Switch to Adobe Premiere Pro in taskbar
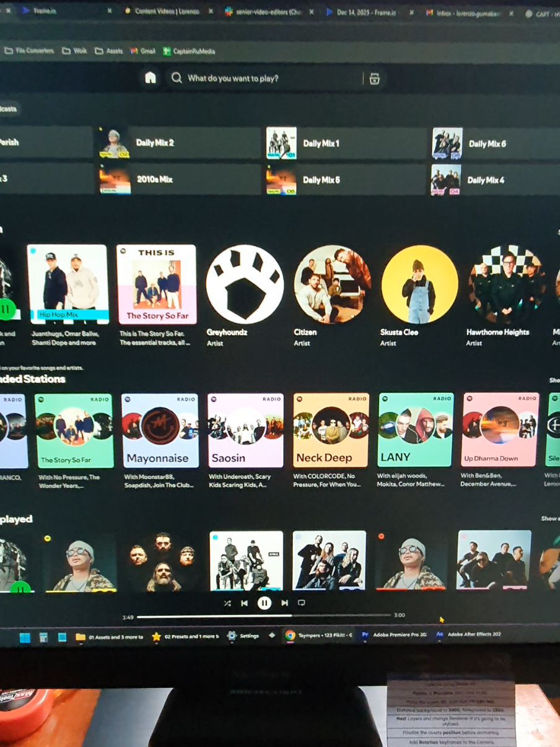Screen dimensions: 560x747 click(x=395, y=635)
